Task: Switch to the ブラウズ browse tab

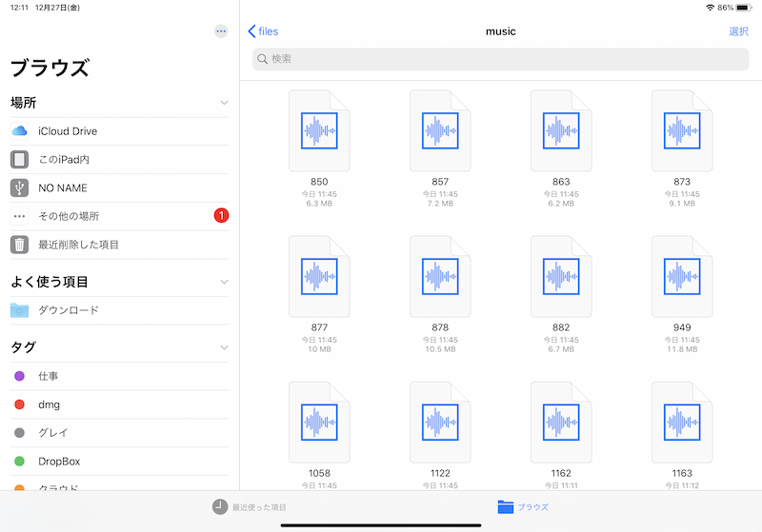Action: point(523,507)
